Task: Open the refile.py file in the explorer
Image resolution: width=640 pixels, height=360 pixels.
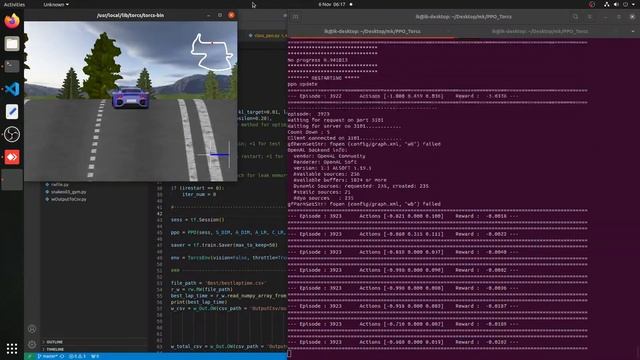Action: [x=60, y=184]
